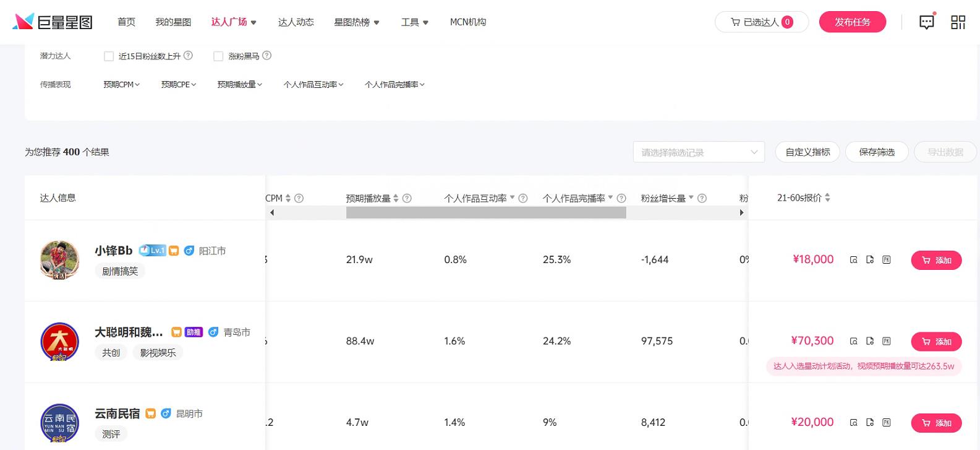Open the message chat icon in header
The image size is (980, 450).
tap(926, 22)
